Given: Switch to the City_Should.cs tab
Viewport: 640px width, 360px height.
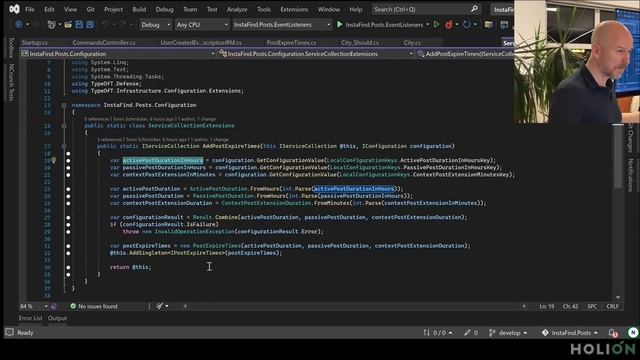Looking at the screenshot, I should tap(360, 42).
